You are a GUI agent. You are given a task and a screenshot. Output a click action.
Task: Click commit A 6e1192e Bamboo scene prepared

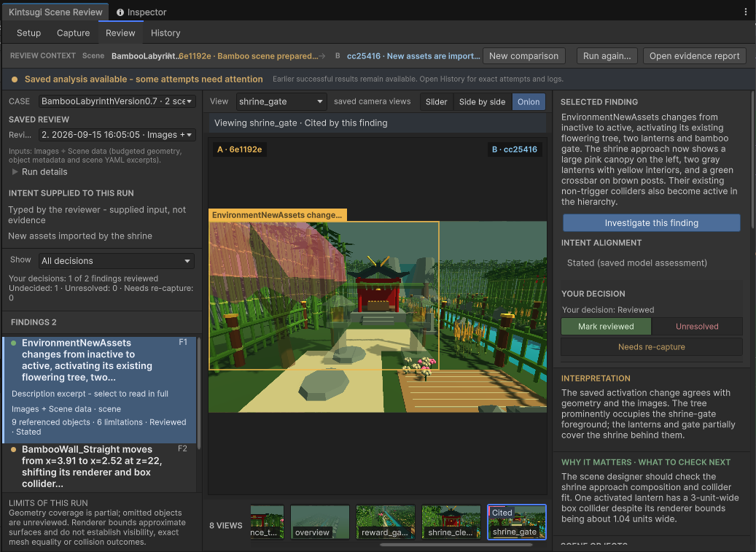[x=249, y=56]
